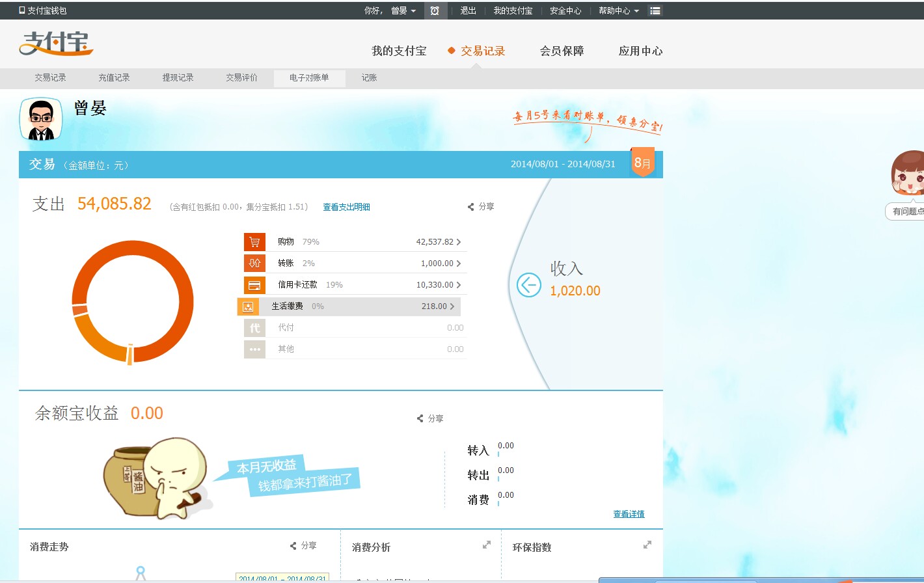Click the total expense amount 54,085.82

(115, 204)
